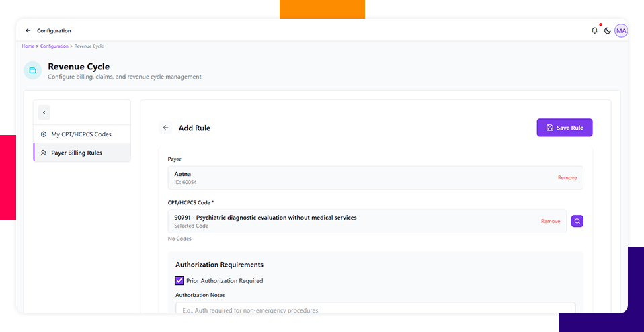
Task: Click the Revenue Cycle breadcrumb text
Action: point(89,46)
